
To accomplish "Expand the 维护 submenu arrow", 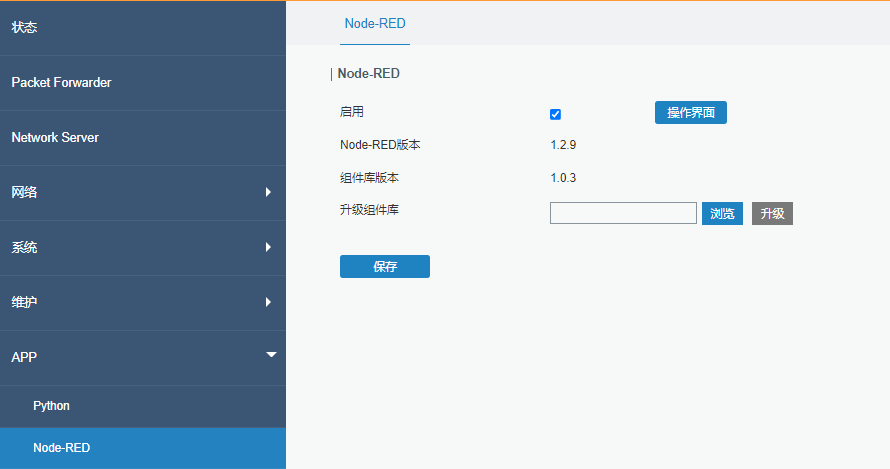I will (268, 302).
